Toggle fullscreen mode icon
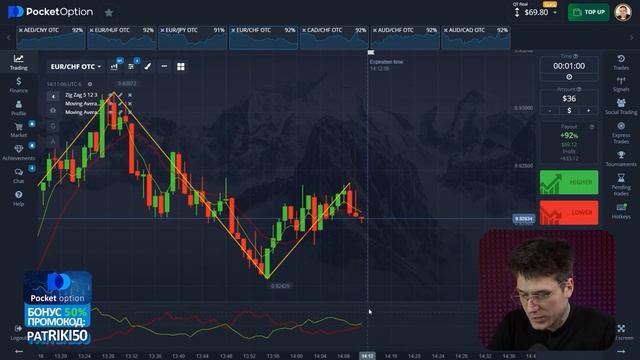Viewport: 640px width, 360px height. click(x=621, y=328)
